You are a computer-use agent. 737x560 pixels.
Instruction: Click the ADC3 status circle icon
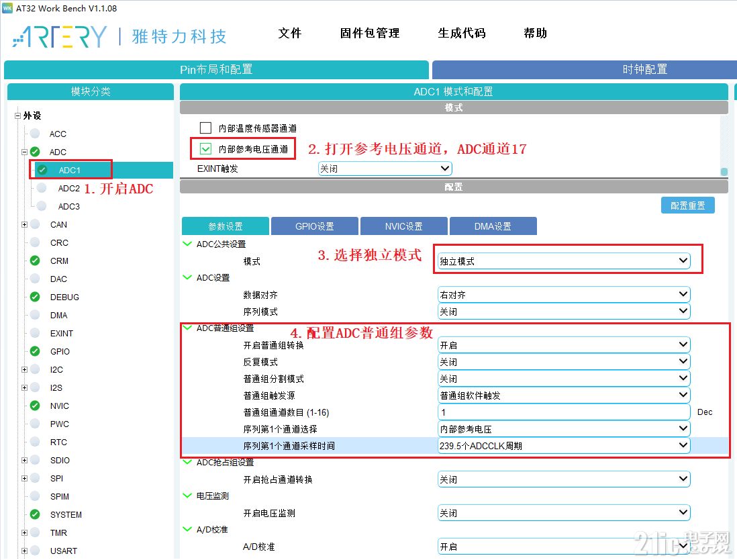pos(42,206)
